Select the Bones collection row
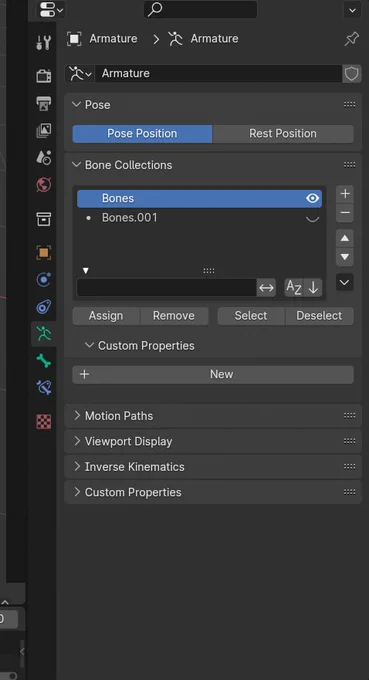Screen dimensions: 369x680 [x=199, y=199]
